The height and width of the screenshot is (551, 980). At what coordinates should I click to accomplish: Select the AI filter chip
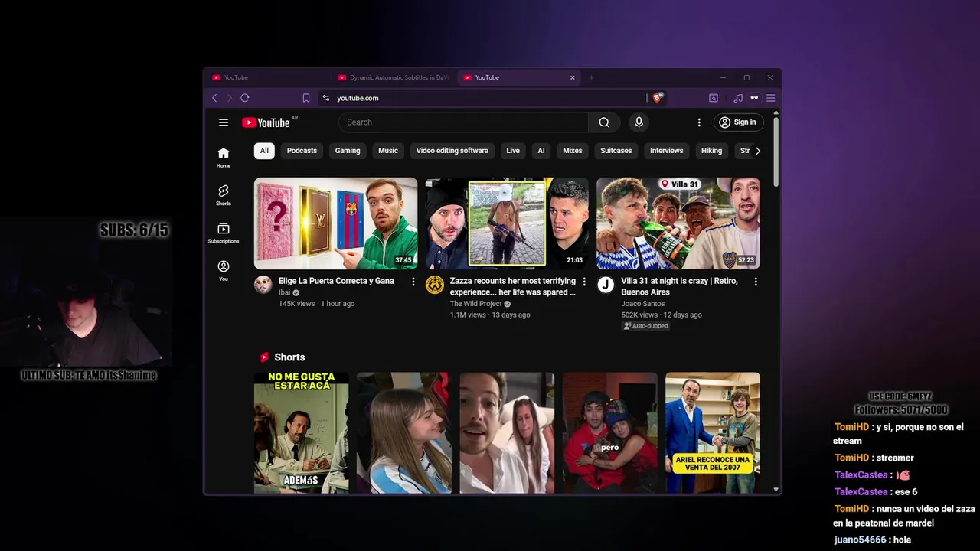click(541, 151)
